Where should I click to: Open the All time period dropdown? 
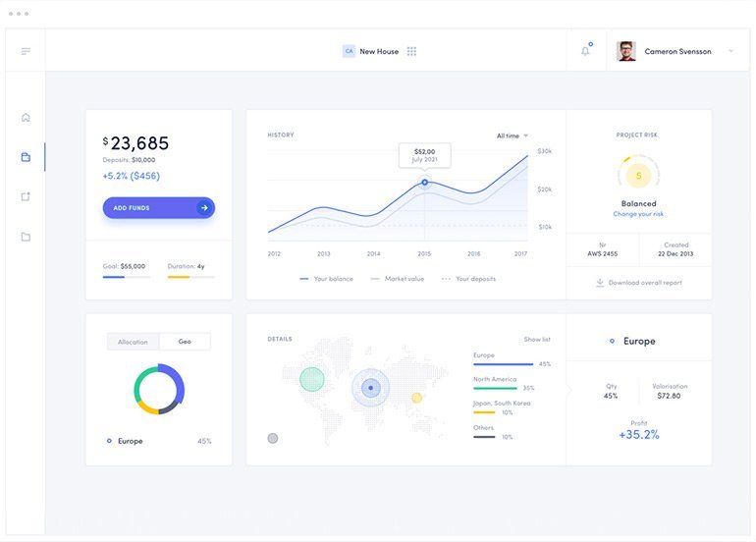coord(513,135)
